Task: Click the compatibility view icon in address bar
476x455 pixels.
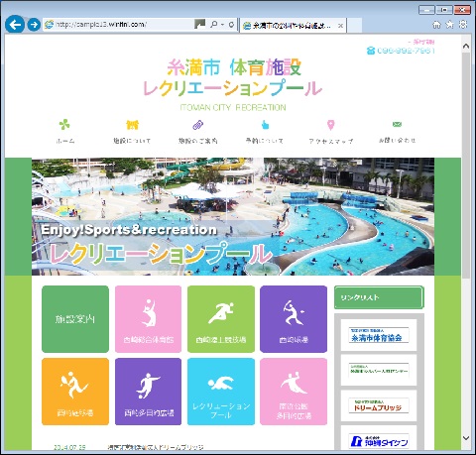Action: click(200, 24)
